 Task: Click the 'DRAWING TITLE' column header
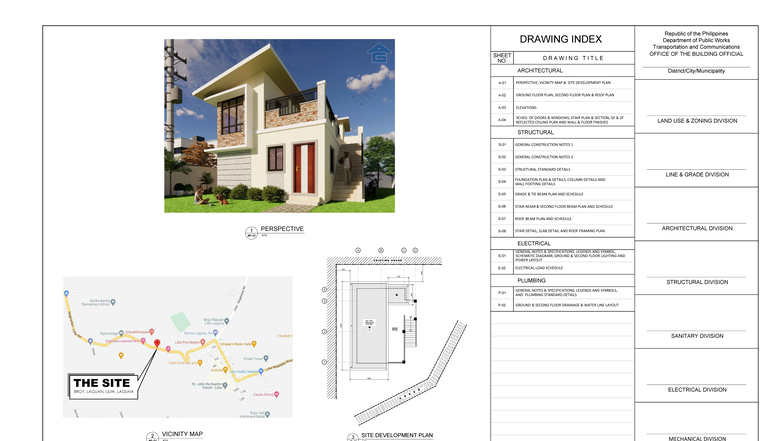(574, 58)
